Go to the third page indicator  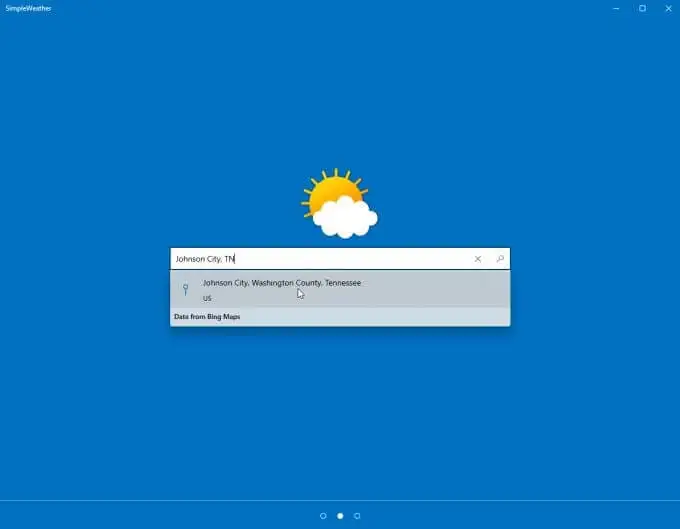[x=357, y=516]
